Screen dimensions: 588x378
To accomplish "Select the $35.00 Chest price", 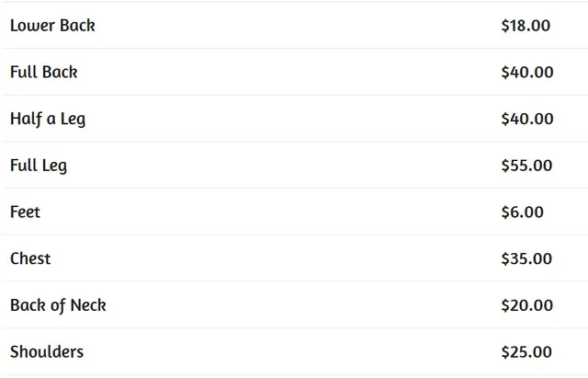I will pos(526,258).
